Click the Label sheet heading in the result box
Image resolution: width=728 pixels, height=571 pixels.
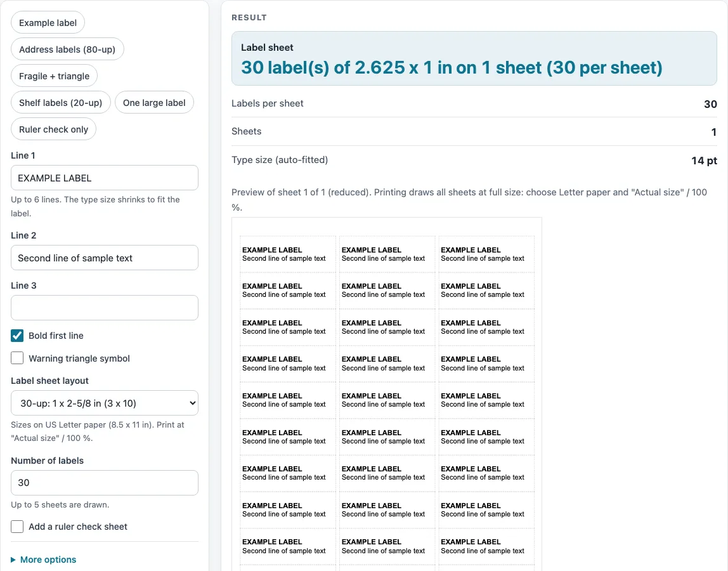[267, 48]
